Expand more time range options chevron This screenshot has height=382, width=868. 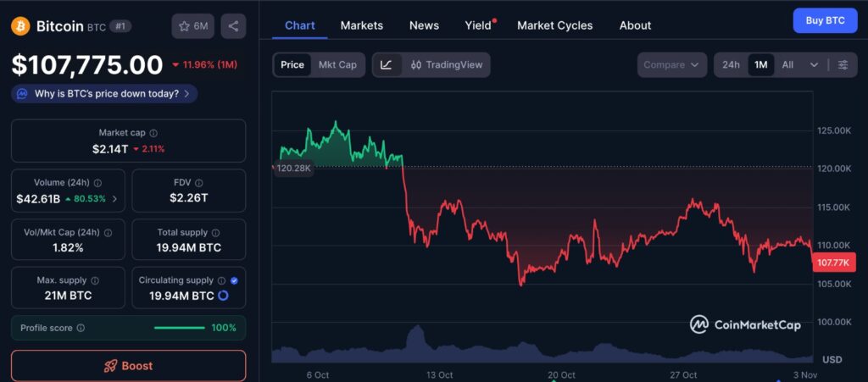[814, 64]
